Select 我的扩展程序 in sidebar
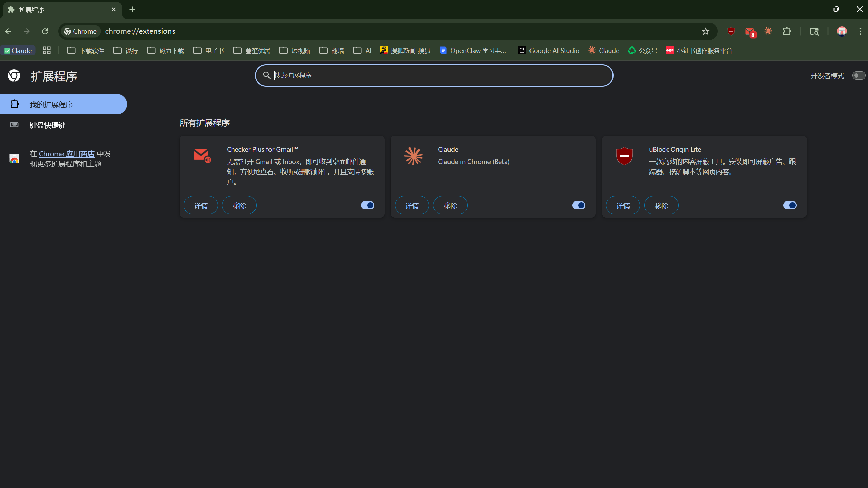 point(64,104)
